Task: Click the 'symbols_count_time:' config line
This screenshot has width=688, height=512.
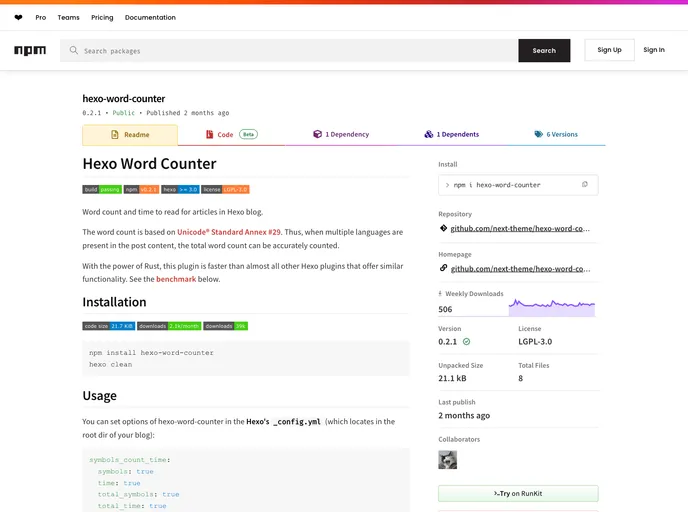Action: click(x=129, y=460)
